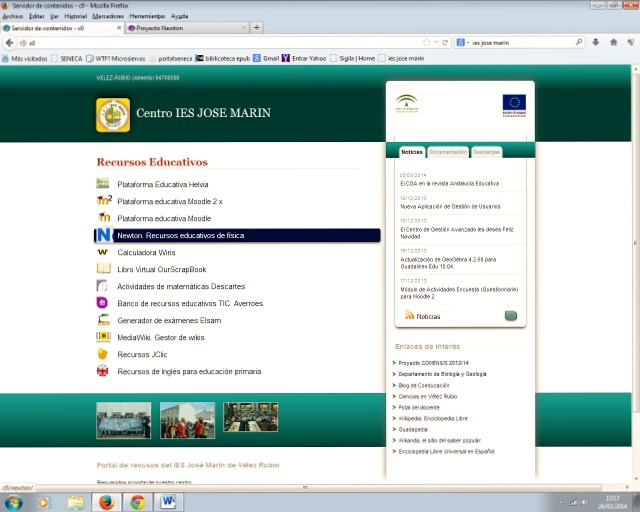
Task: Open the Wikipedia. Enciclopedia Libre link
Action: (433, 418)
